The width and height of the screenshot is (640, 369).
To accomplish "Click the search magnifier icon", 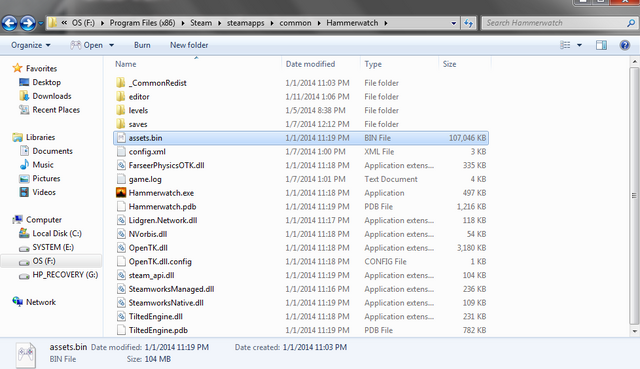I will [x=631, y=23].
